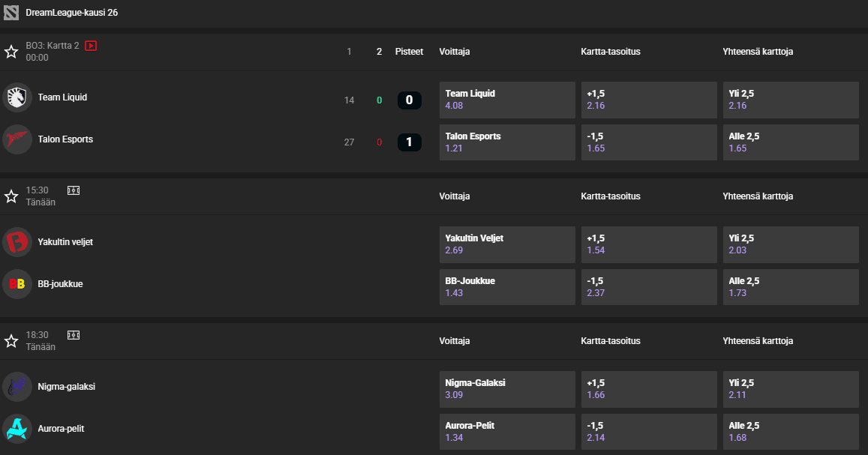The height and width of the screenshot is (455, 868).
Task: Open the Aurora-pelit team name
Action: (x=61, y=429)
